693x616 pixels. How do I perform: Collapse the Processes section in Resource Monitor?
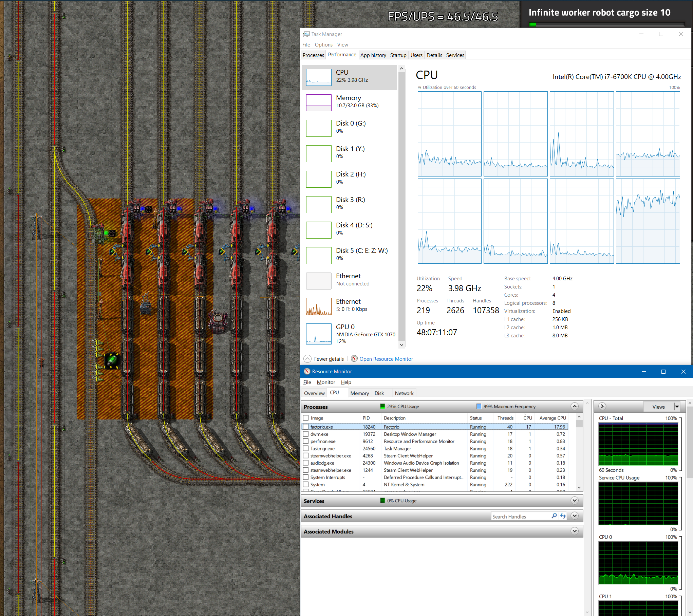click(575, 406)
